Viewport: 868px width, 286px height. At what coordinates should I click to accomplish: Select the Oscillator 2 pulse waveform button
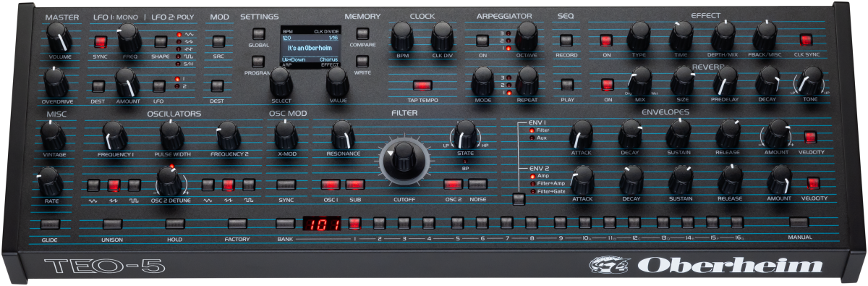click(x=250, y=184)
